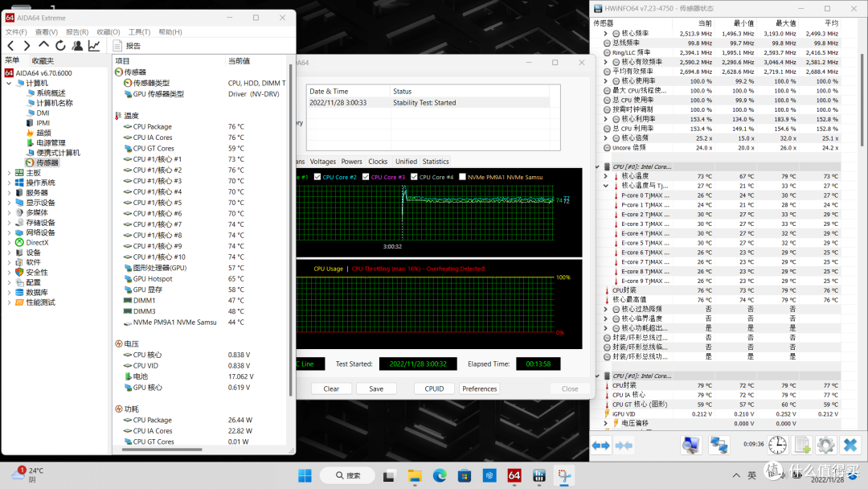Expand 操作系统 node in tree
Screen dimensions: 868x489
(9, 183)
